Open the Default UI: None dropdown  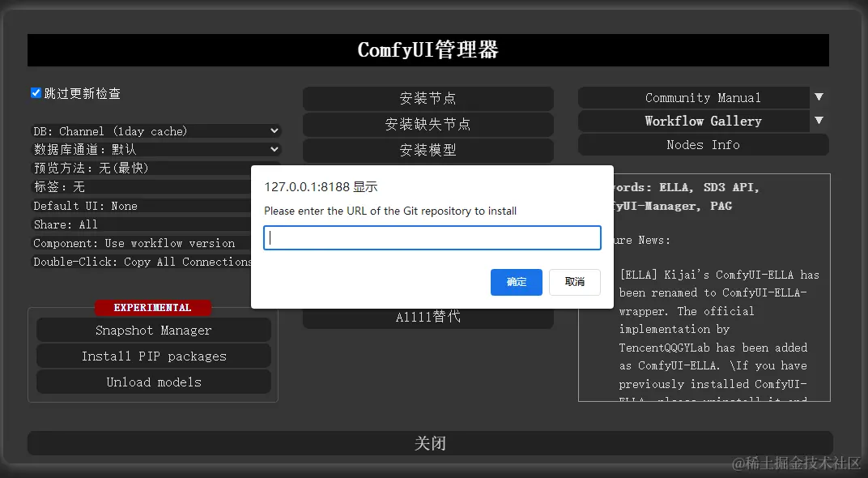point(141,206)
